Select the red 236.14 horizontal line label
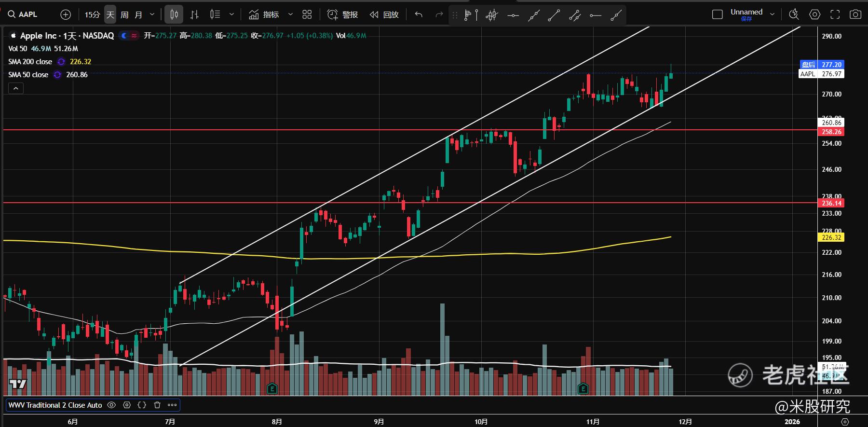The image size is (868, 427). pyautogui.click(x=831, y=203)
